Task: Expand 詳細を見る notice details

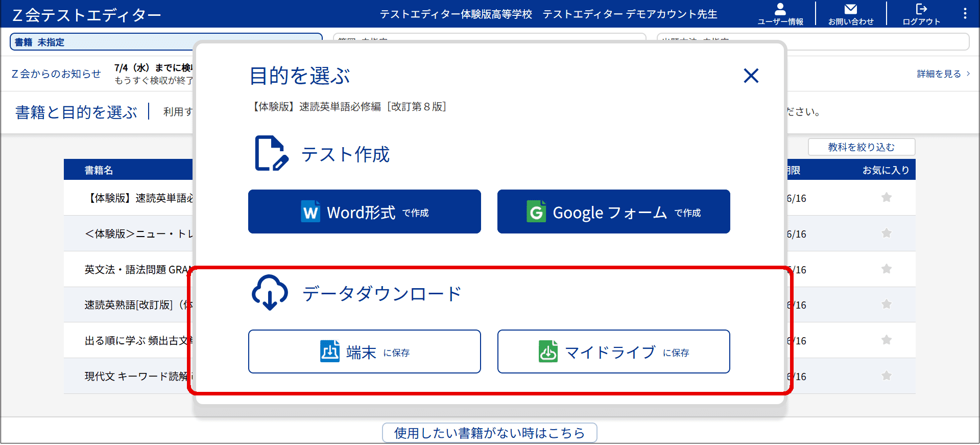Action: (943, 74)
